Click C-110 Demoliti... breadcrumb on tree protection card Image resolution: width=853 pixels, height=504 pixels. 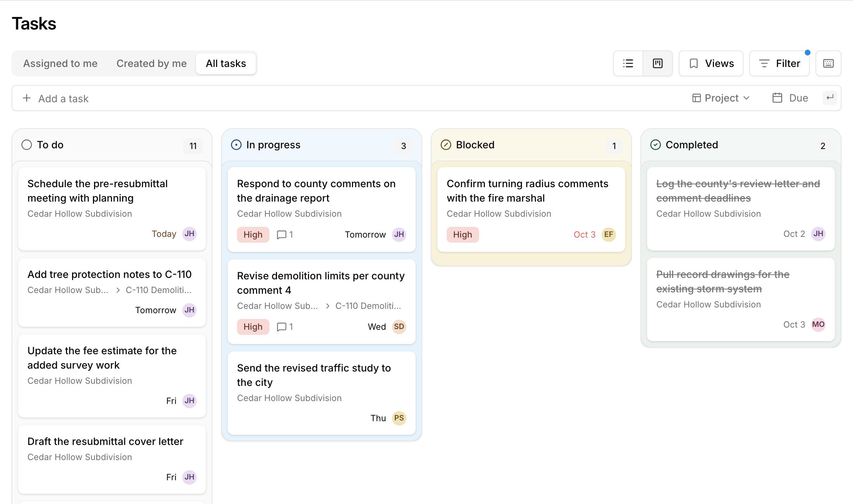point(158,290)
